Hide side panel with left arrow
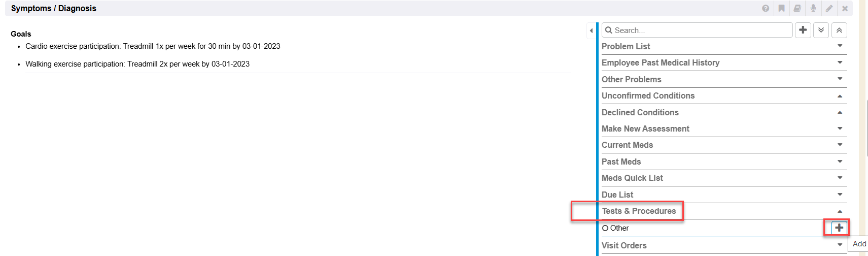 pos(591,30)
